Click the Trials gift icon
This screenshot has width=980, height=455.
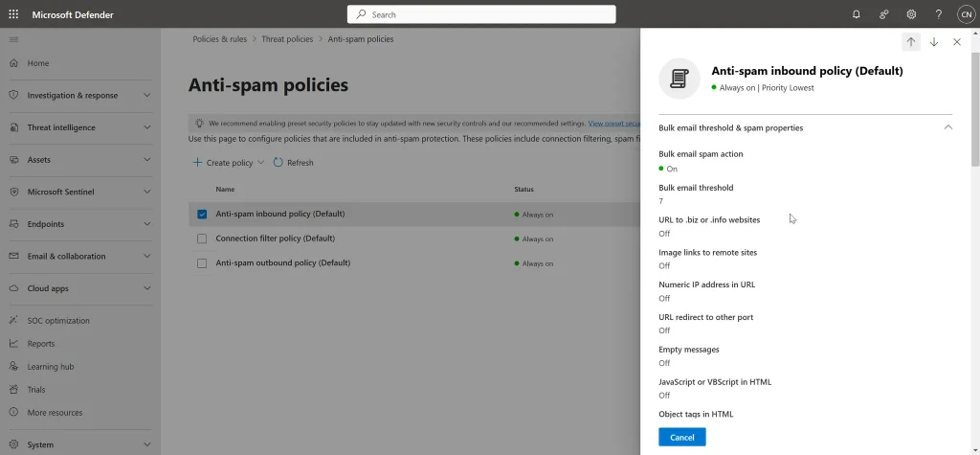(x=13, y=389)
